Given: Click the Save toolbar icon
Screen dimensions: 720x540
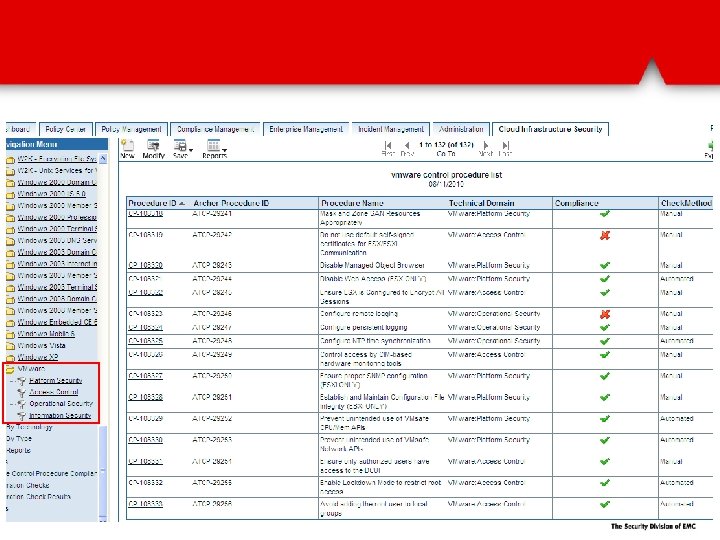Looking at the screenshot, I should [x=180, y=146].
